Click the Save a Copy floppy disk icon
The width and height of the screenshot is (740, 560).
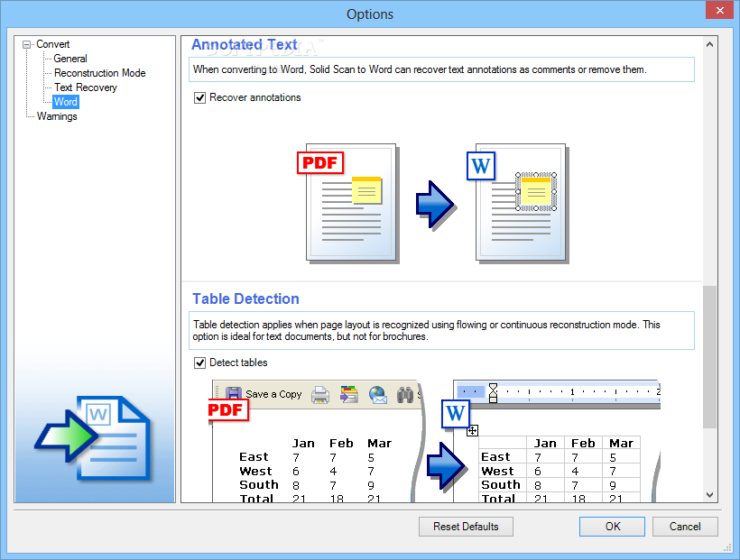click(234, 394)
